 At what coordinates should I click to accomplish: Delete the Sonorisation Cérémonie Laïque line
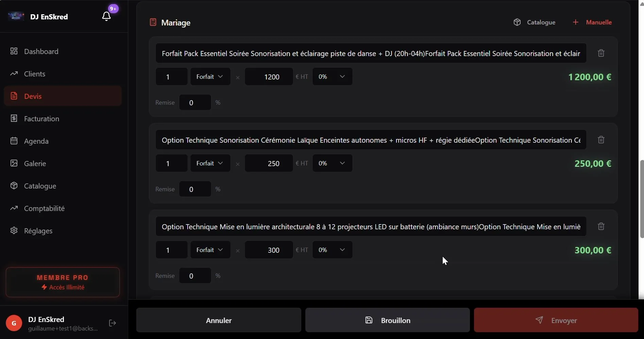(601, 140)
